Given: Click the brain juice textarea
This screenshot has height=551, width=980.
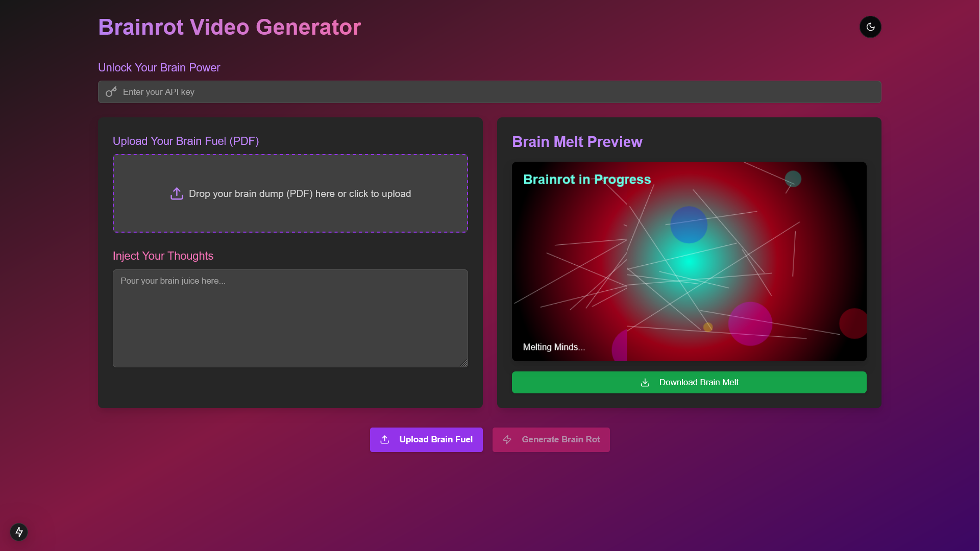Looking at the screenshot, I should point(290,318).
